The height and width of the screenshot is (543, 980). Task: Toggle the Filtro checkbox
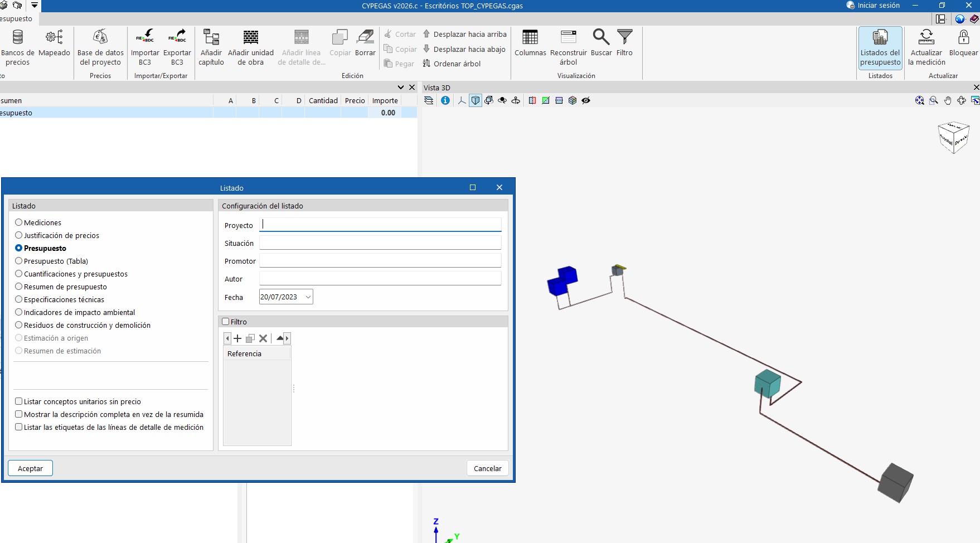[226, 322]
